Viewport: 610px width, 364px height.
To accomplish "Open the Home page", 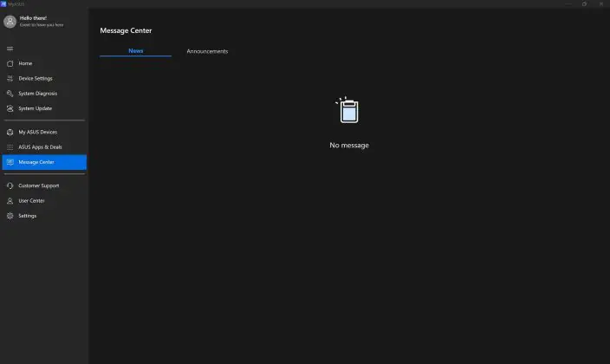I will click(44, 63).
